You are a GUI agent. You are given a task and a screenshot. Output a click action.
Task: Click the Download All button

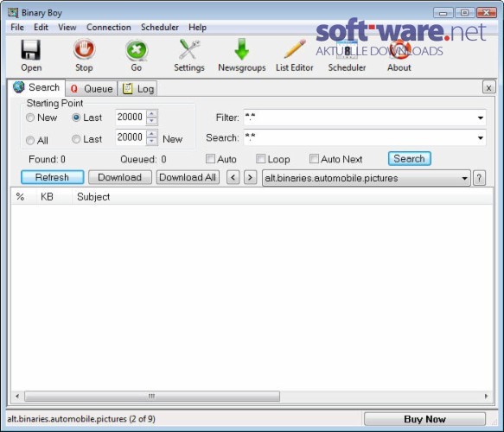tap(188, 177)
